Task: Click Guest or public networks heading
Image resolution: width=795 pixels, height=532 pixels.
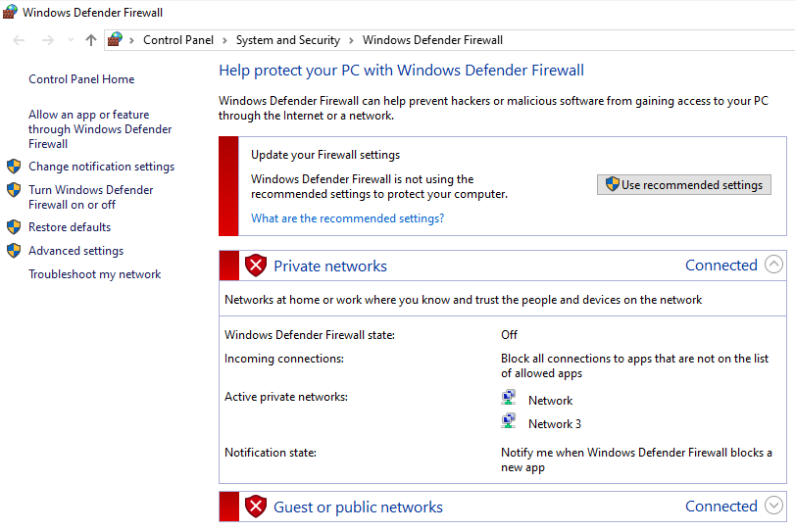Action: (x=358, y=507)
